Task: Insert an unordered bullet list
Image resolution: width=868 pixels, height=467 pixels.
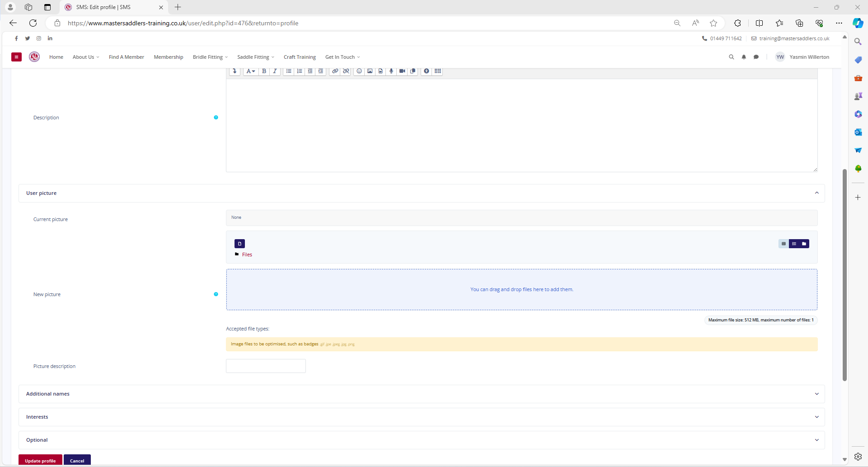Action: point(289,71)
